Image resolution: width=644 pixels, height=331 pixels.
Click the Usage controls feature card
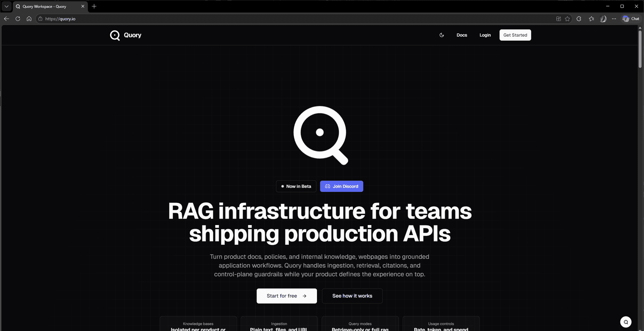[x=441, y=324]
